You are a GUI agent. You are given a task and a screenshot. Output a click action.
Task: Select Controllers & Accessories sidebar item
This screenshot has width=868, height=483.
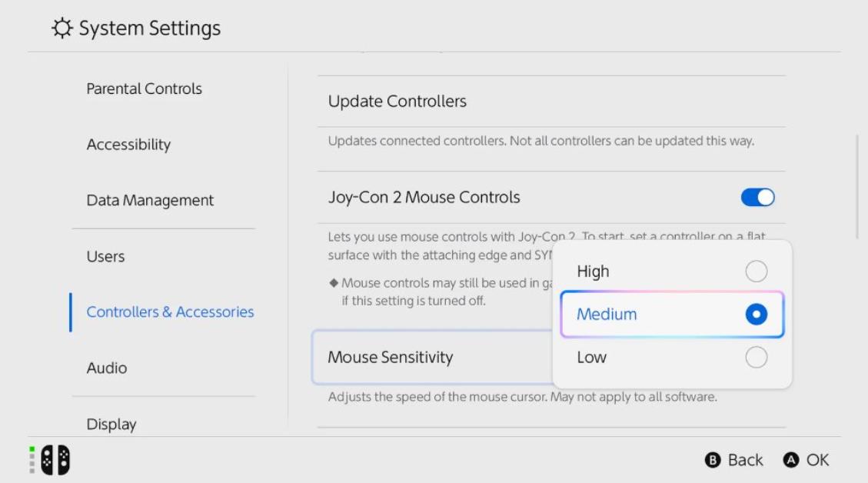click(x=170, y=312)
